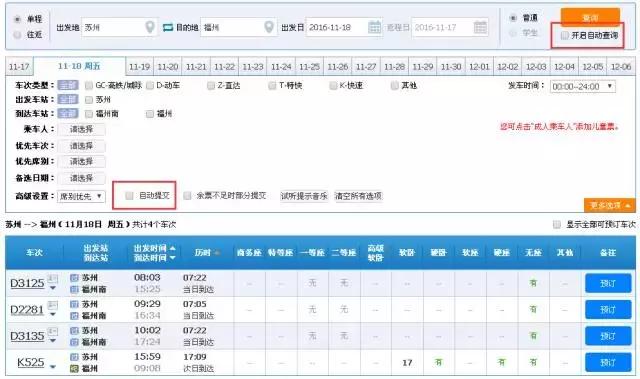The width and height of the screenshot is (640, 379).
Task: Check the D-动车 train type
Action: (x=150, y=85)
